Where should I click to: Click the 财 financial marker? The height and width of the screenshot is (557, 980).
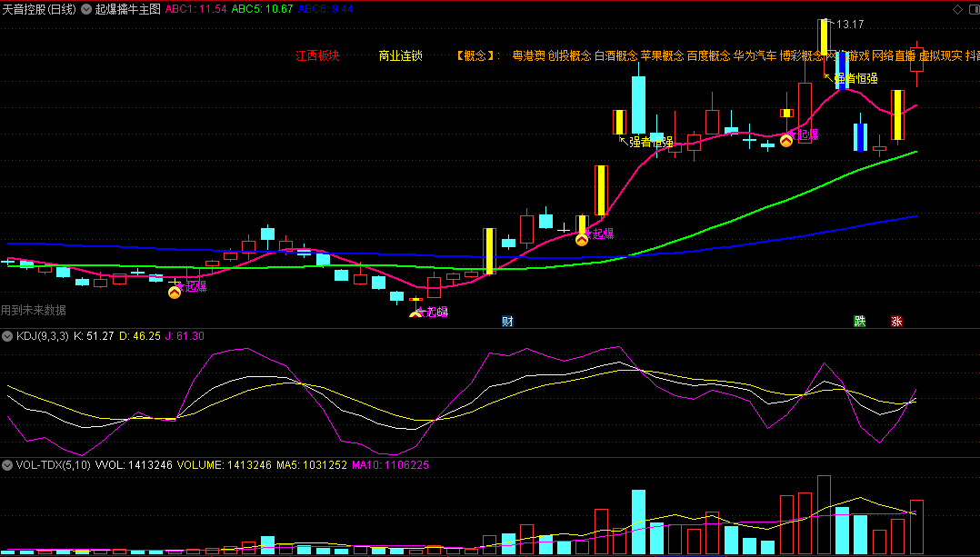[x=507, y=322]
